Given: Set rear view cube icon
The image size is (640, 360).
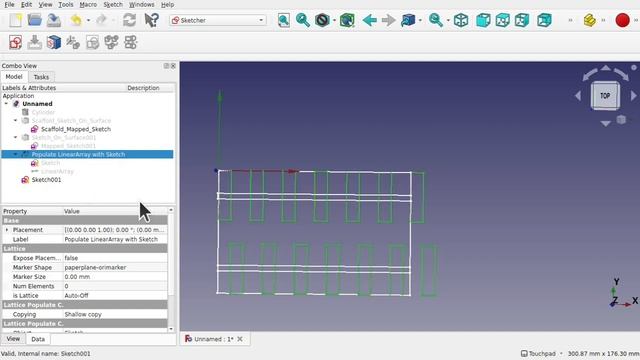Looking at the screenshot, I should coord(544,20).
